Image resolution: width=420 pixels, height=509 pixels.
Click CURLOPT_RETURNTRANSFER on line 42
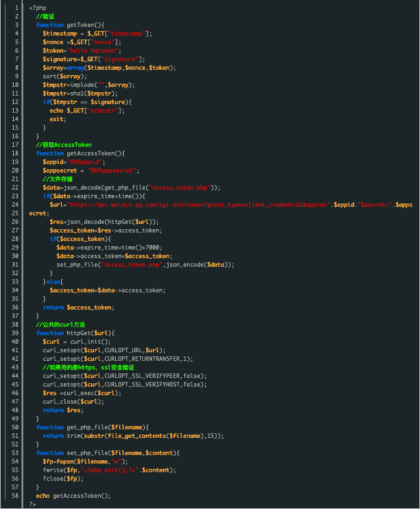point(142,359)
